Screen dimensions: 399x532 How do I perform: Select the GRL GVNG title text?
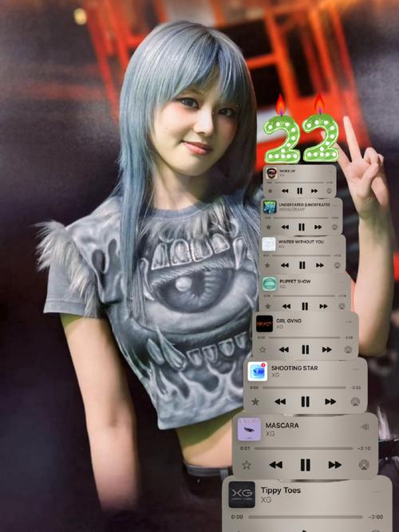pyautogui.click(x=289, y=321)
